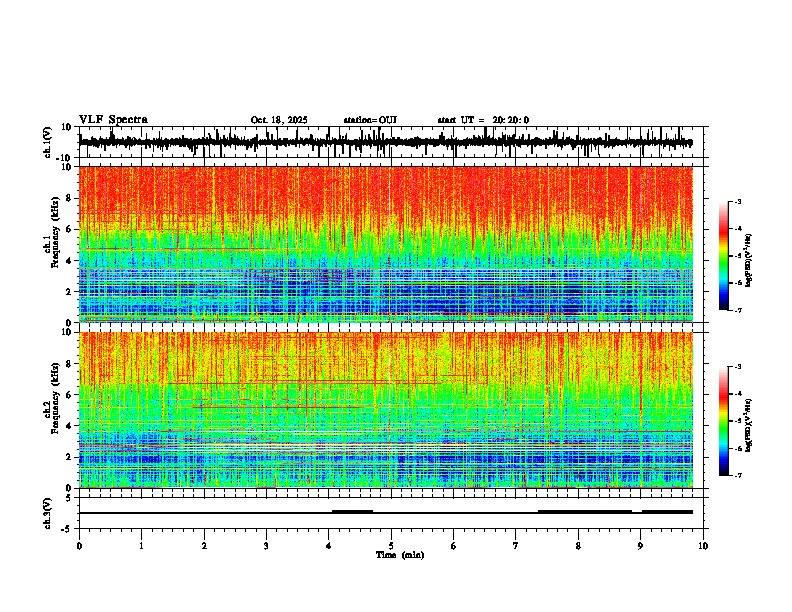Click the "station=OUI" label
The image size is (792, 612).
370,120
